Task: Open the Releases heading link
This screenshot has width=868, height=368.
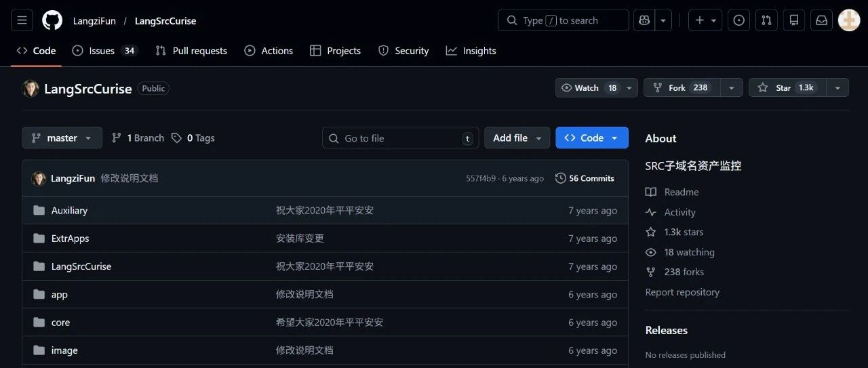Action: tap(667, 330)
